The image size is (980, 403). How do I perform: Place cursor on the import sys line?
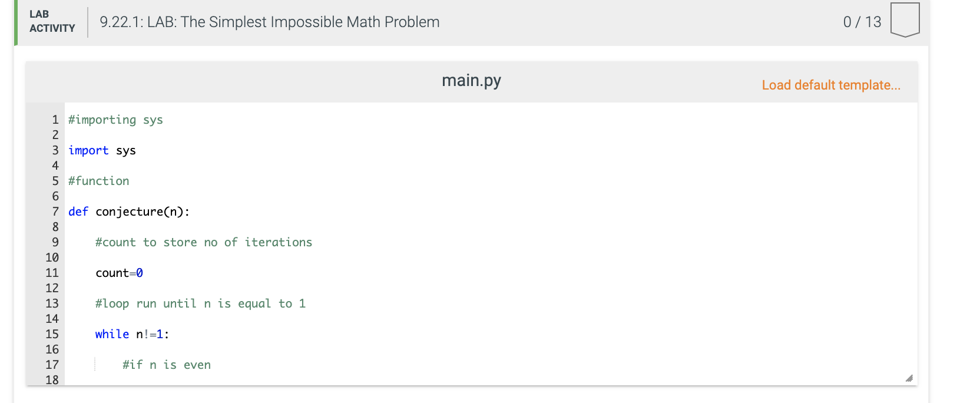(x=102, y=150)
